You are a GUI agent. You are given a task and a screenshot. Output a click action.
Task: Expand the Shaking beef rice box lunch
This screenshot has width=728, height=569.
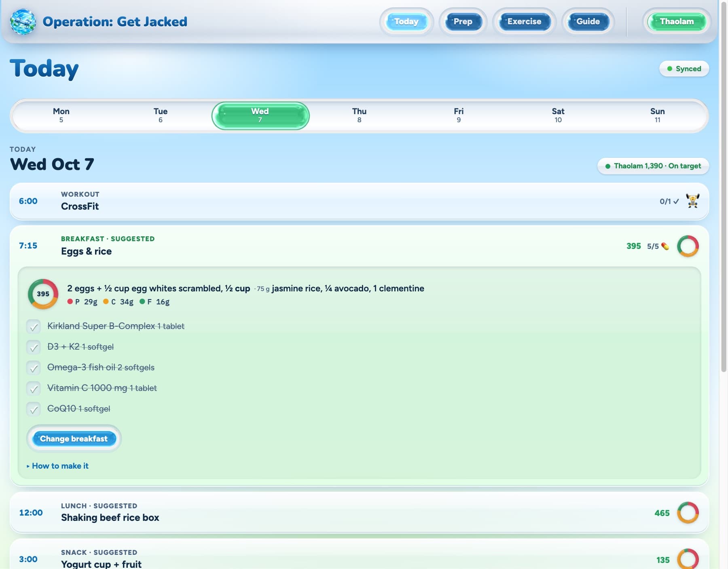point(359,512)
